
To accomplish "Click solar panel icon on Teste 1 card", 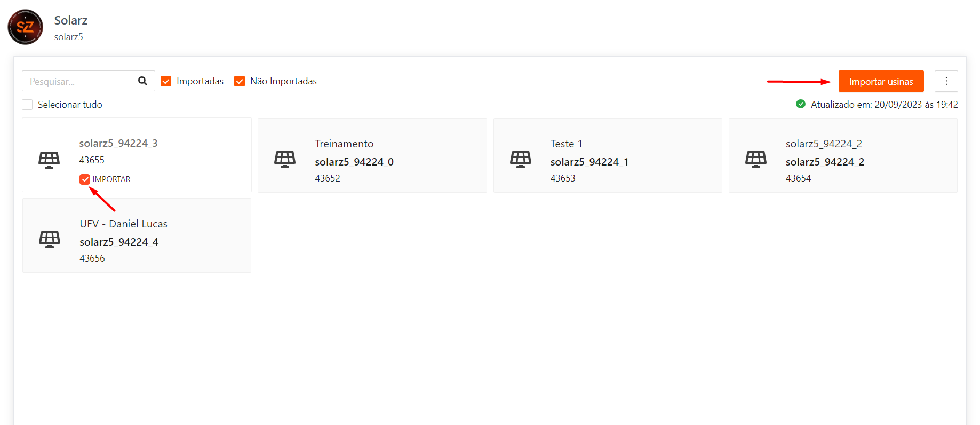I will pyautogui.click(x=520, y=159).
